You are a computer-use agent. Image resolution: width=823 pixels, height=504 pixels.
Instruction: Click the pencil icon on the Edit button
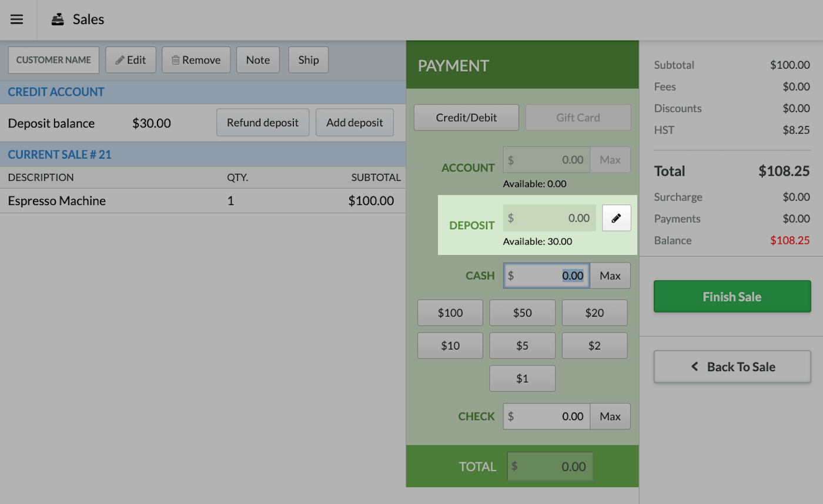pos(119,59)
